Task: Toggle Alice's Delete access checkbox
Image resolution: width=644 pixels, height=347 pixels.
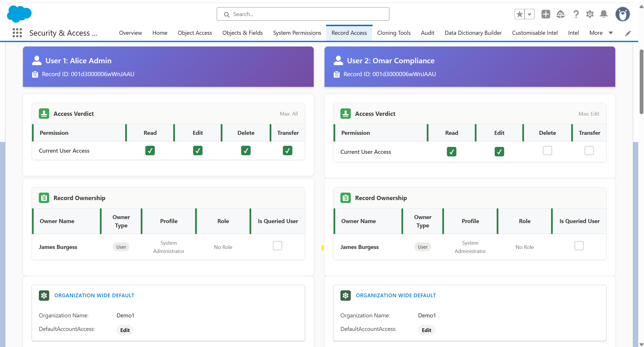Action: pos(246,150)
